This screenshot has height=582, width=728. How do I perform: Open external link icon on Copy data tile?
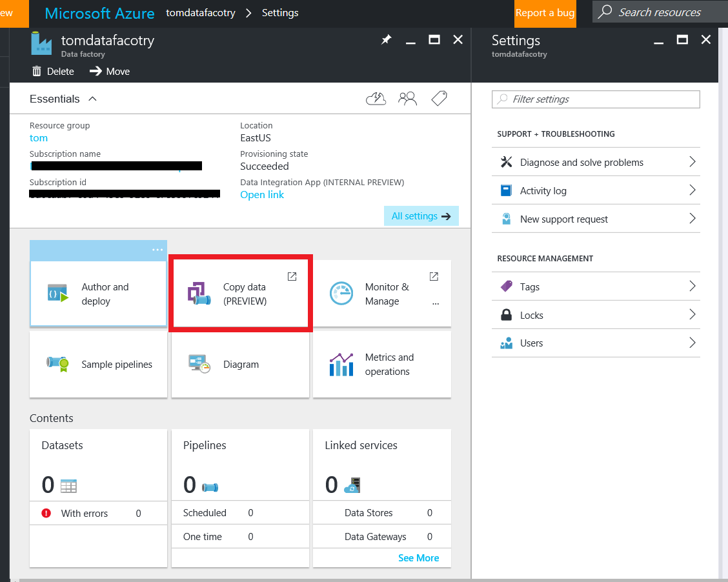tap(292, 277)
